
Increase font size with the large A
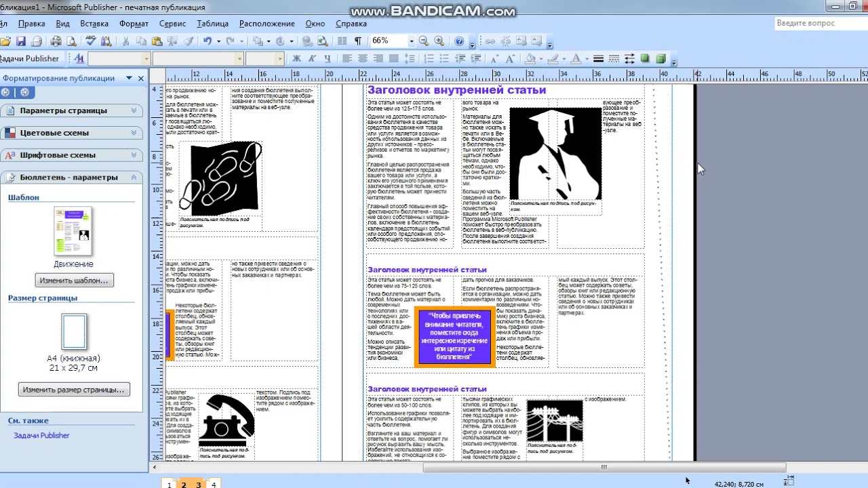point(511,59)
